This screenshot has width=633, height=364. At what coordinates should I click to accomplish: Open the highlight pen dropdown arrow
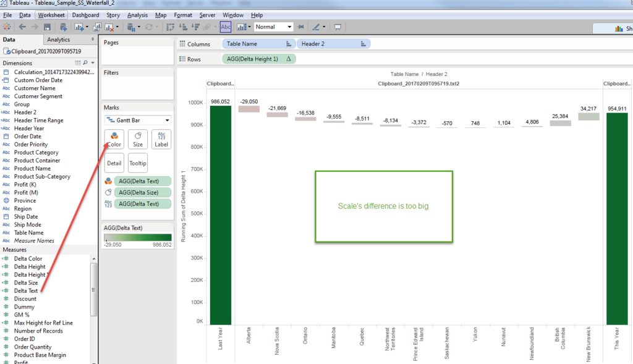(324, 27)
